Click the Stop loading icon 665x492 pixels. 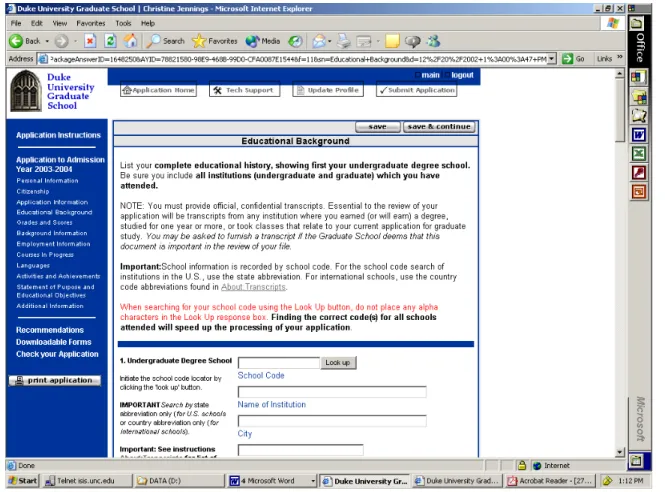pos(90,41)
